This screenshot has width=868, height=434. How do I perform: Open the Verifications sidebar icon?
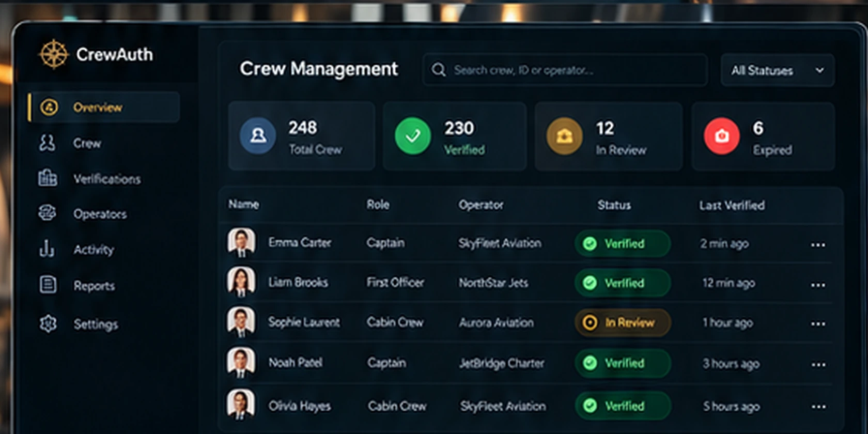[x=48, y=178]
